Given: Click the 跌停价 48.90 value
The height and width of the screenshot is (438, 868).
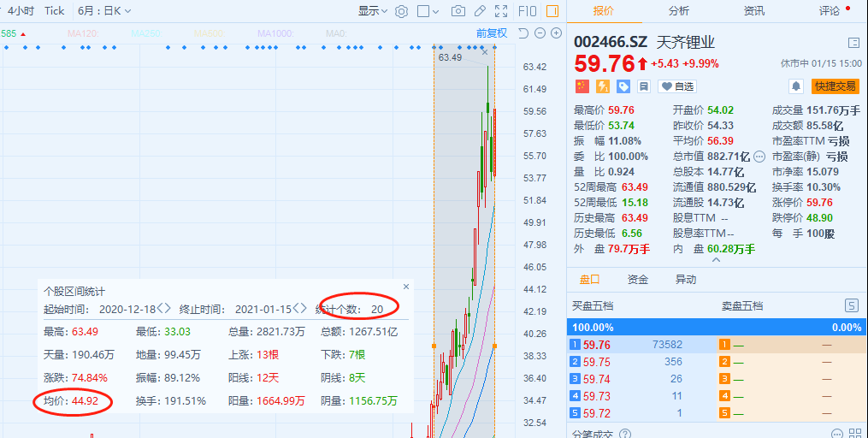Looking at the screenshot, I should pos(819,218).
